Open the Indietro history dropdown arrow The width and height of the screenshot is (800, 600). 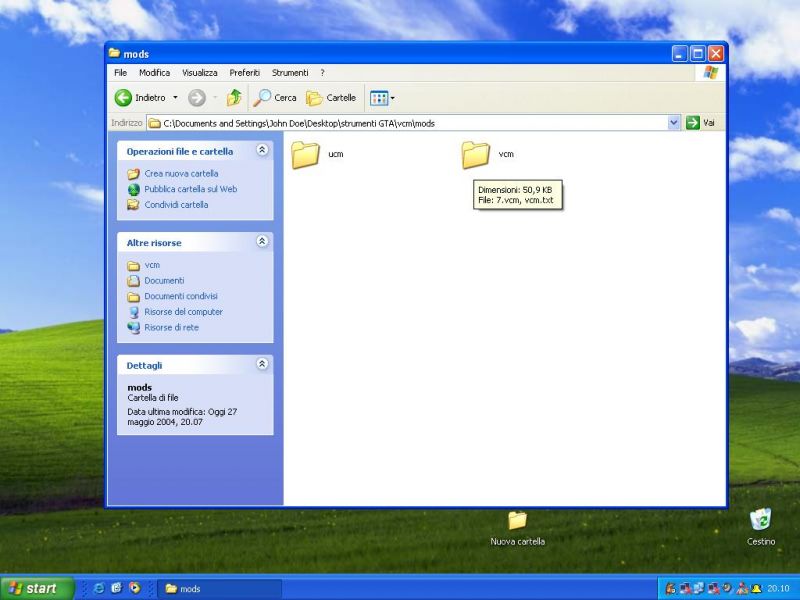(x=175, y=97)
